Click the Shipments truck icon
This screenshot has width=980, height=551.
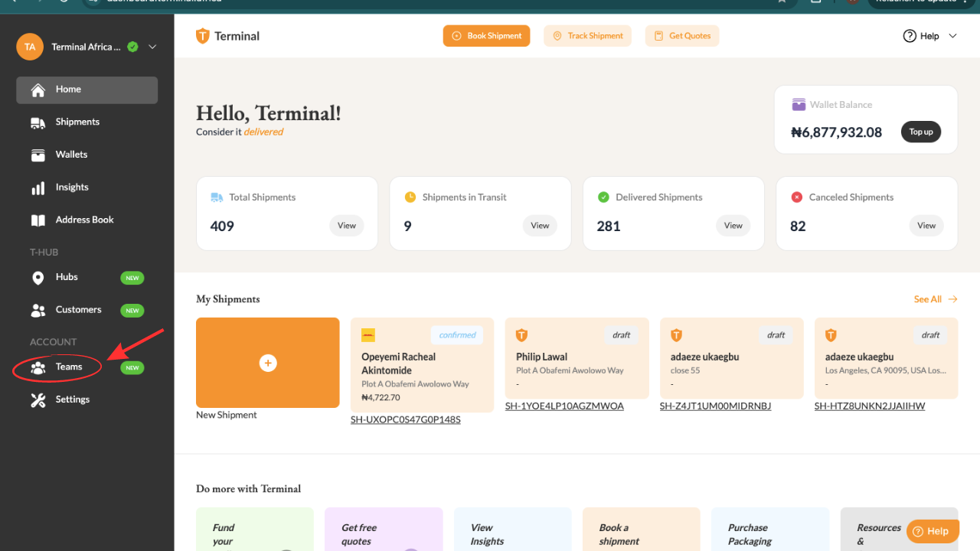(x=38, y=122)
